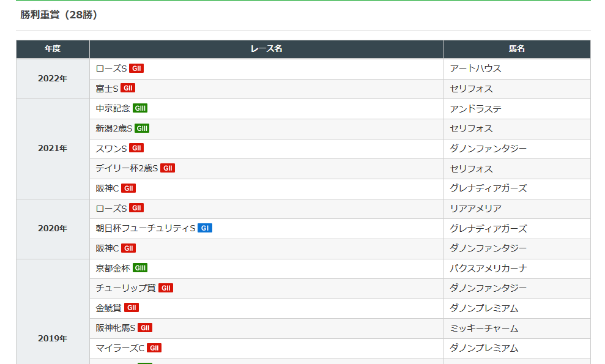605x364 pixels.
Task: Click the GII badge next to 富士S
Action: point(128,88)
